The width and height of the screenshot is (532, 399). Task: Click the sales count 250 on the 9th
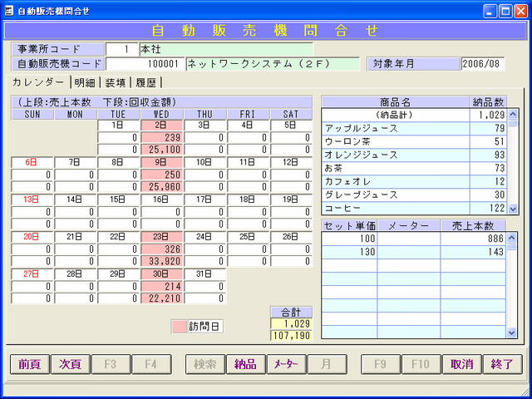162,175
